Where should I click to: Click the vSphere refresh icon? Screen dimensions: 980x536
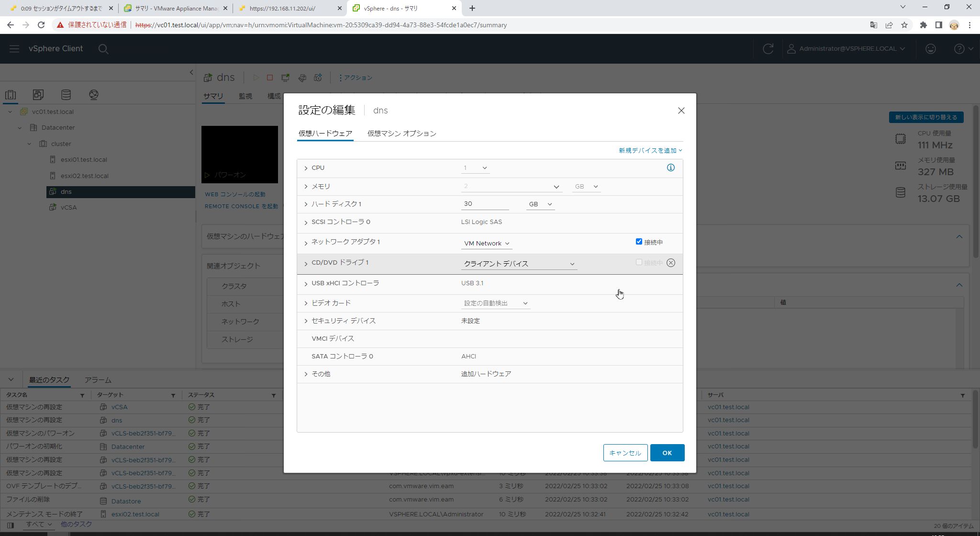pos(768,49)
